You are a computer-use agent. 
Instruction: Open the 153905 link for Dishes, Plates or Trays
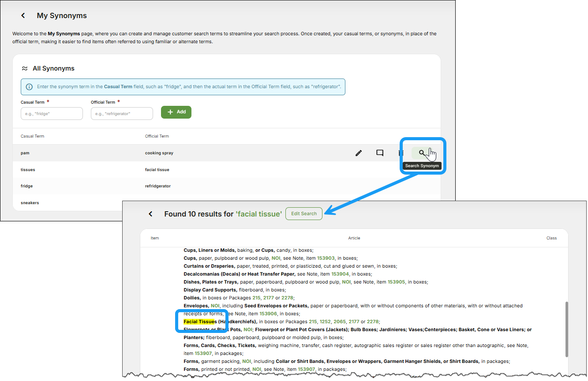click(396, 282)
